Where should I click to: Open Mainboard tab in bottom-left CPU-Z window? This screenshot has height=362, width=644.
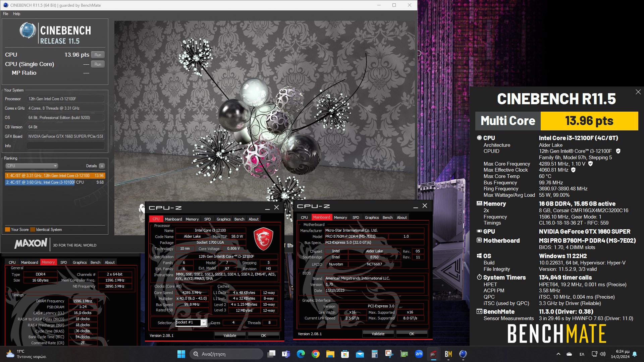(30, 262)
